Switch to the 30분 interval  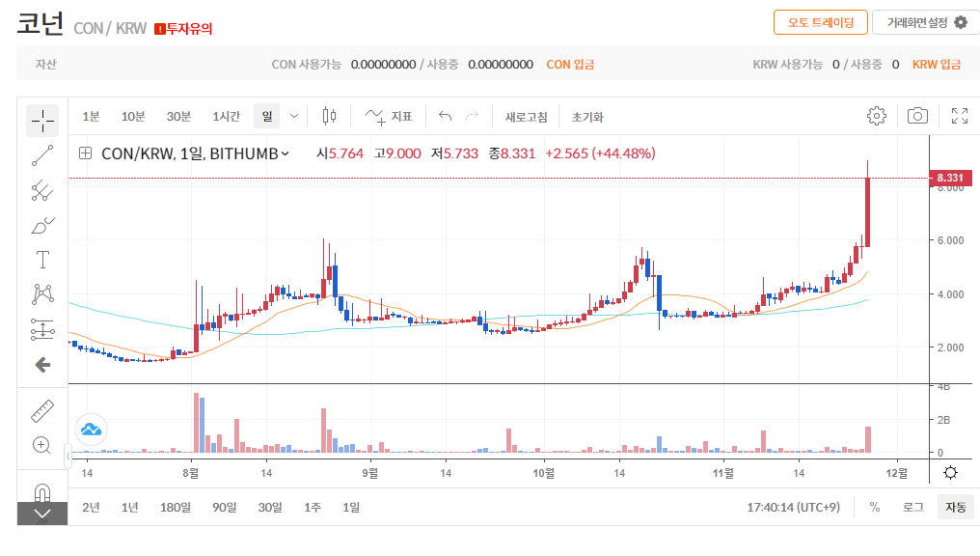[178, 117]
